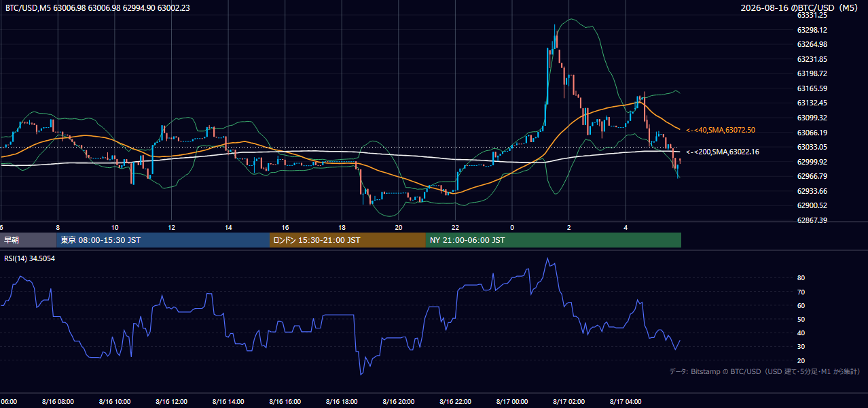868x408 pixels.
Task: Click the RSI axis level 20
Action: 801,360
